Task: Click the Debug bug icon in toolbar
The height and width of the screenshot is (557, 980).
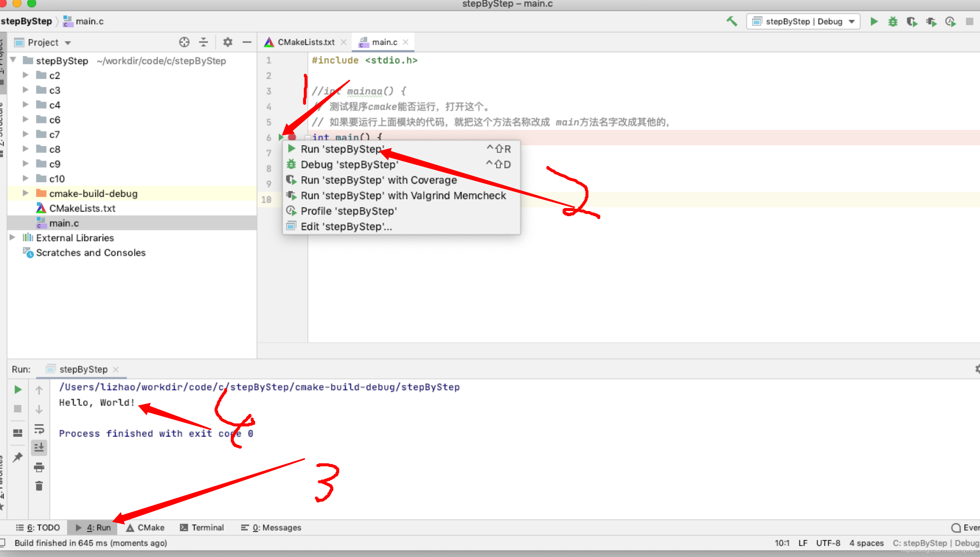Action: click(x=893, y=21)
